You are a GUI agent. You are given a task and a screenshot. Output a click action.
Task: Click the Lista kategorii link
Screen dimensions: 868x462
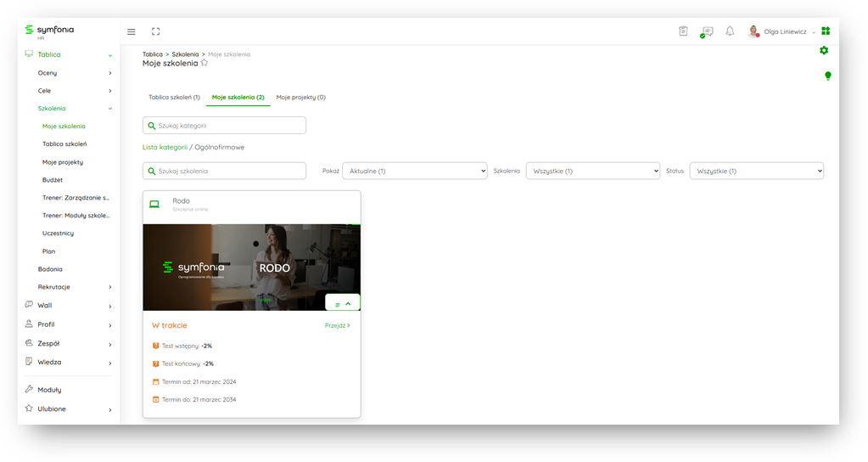(x=165, y=148)
